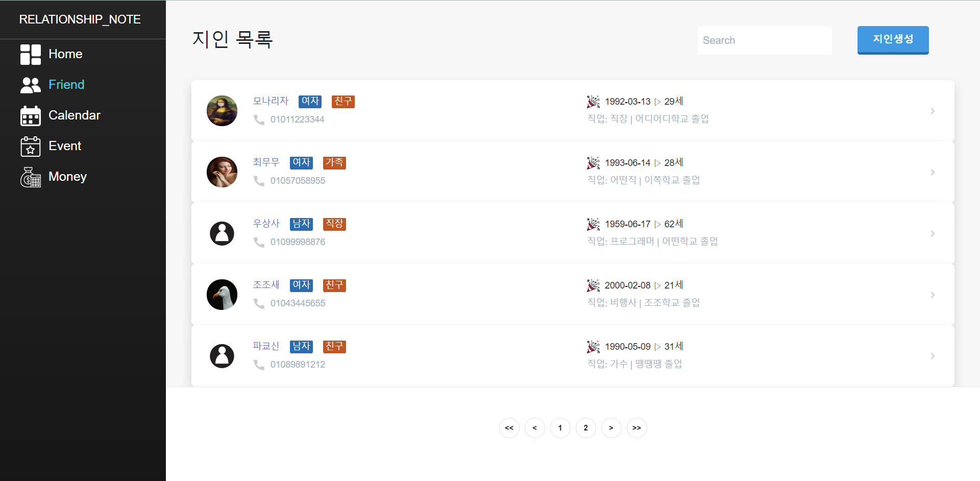Open the Event section from the sidebar
This screenshot has width=980, height=481.
coord(64,146)
